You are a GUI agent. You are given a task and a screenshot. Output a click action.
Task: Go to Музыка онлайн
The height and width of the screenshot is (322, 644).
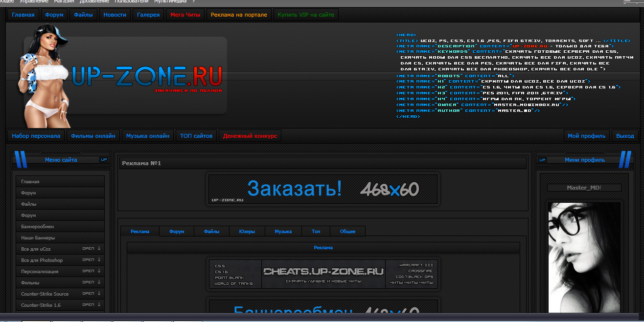point(148,136)
